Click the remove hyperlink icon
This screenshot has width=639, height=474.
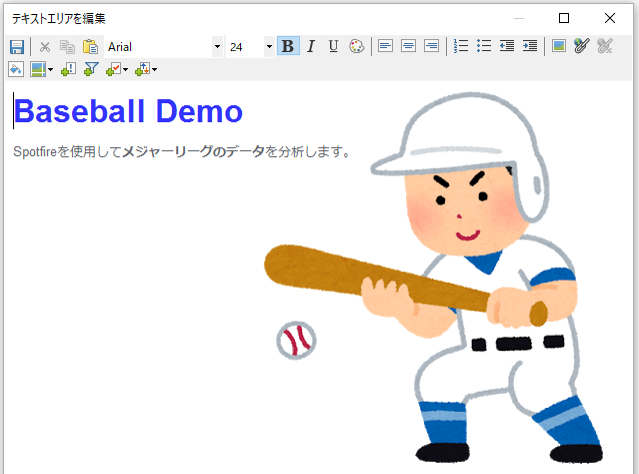[605, 46]
